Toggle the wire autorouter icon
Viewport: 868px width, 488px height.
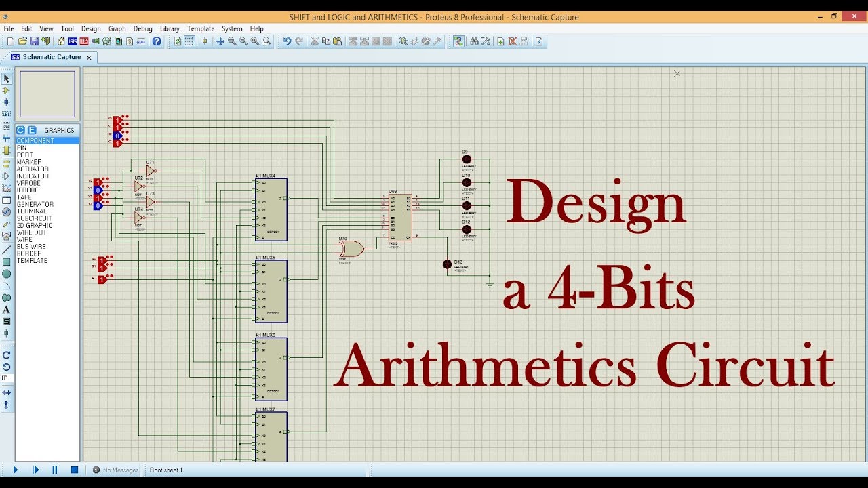coord(458,41)
